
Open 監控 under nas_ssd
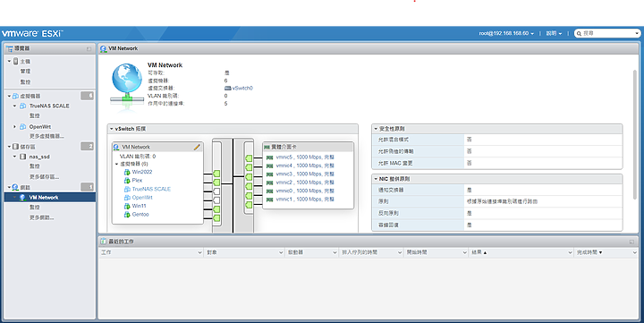click(x=35, y=166)
